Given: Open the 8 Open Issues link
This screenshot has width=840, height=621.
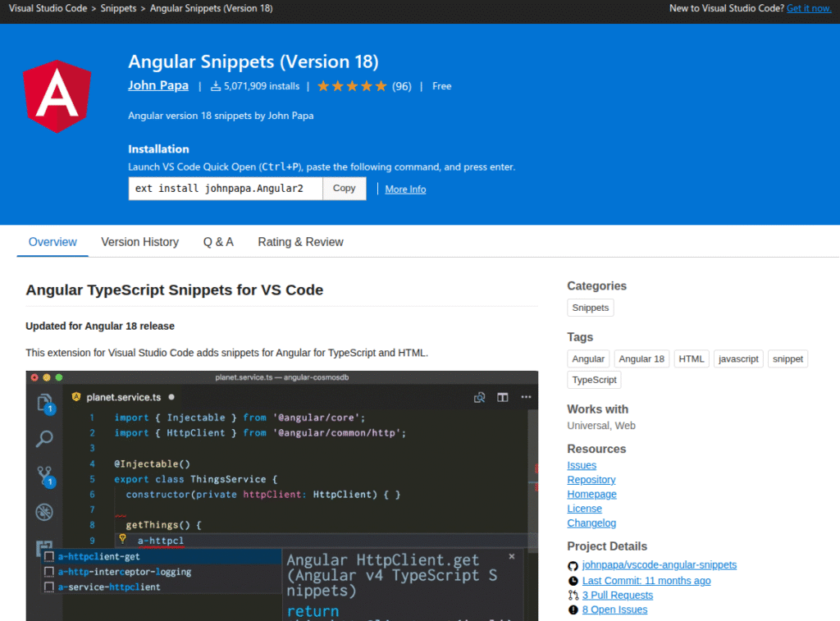Looking at the screenshot, I should (614, 610).
